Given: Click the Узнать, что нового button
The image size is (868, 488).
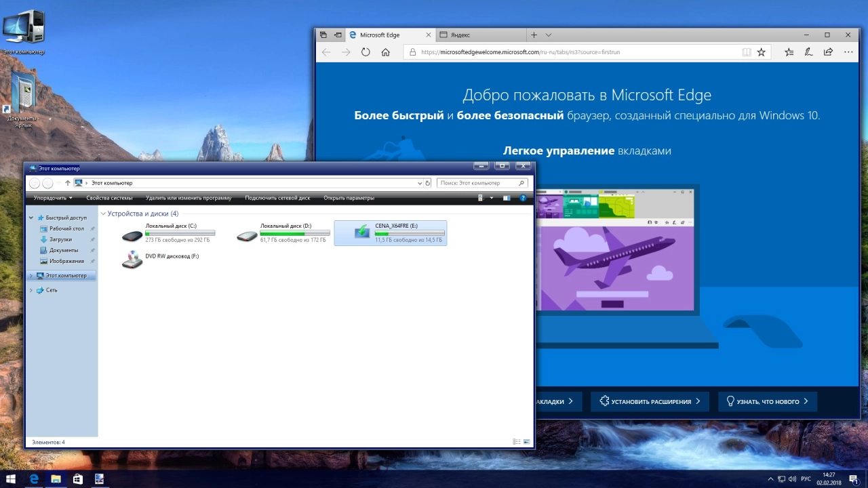Looking at the screenshot, I should [x=768, y=401].
